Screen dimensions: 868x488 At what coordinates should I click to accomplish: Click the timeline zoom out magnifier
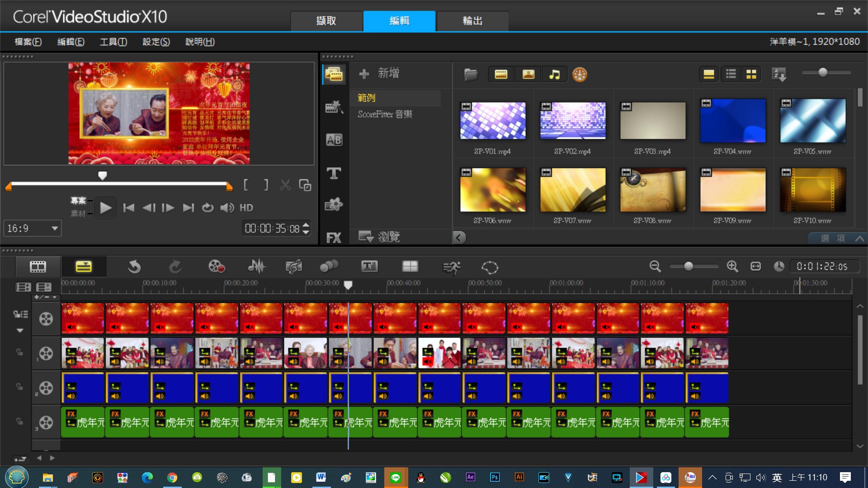(655, 267)
